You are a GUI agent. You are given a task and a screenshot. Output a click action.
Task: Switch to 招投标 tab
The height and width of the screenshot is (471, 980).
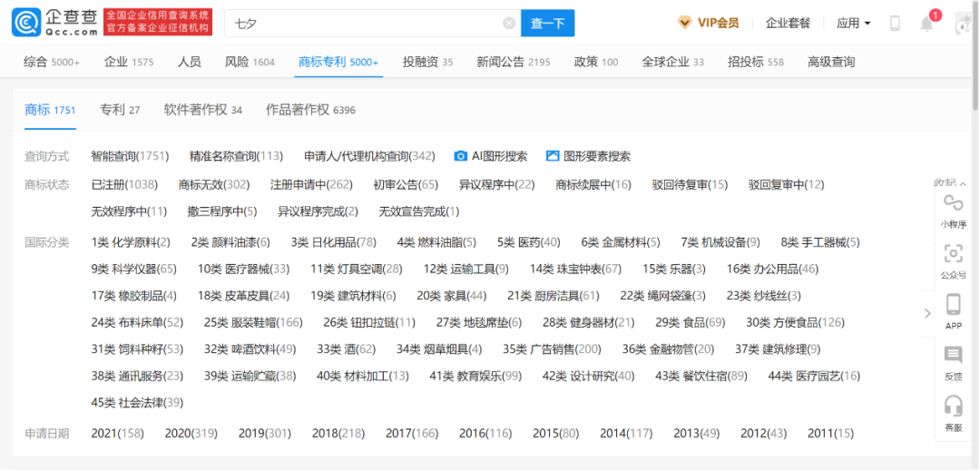[756, 62]
